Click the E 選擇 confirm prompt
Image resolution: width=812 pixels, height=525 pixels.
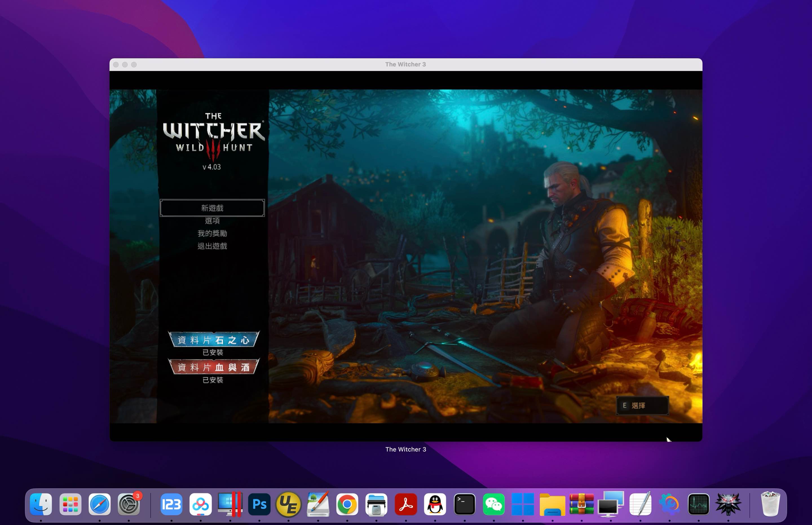tap(643, 405)
